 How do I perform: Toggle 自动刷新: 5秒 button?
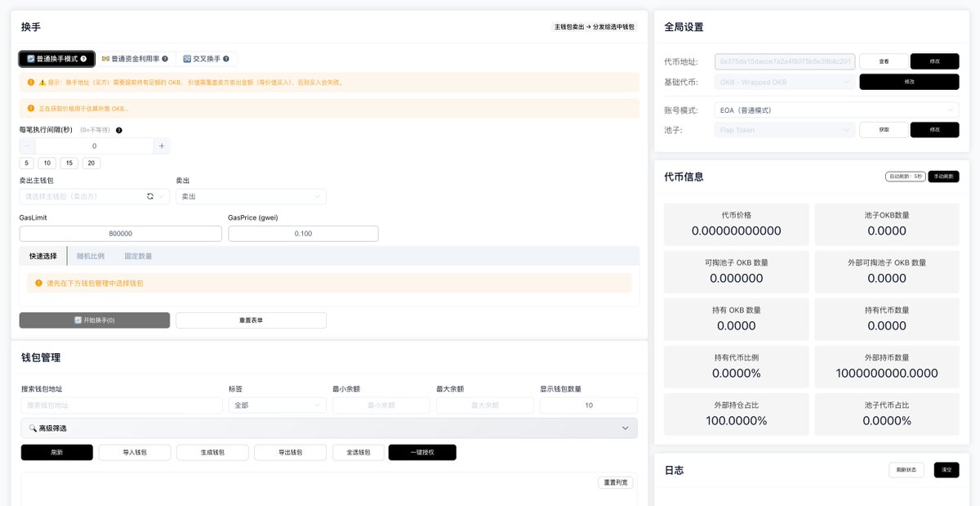[906, 177]
